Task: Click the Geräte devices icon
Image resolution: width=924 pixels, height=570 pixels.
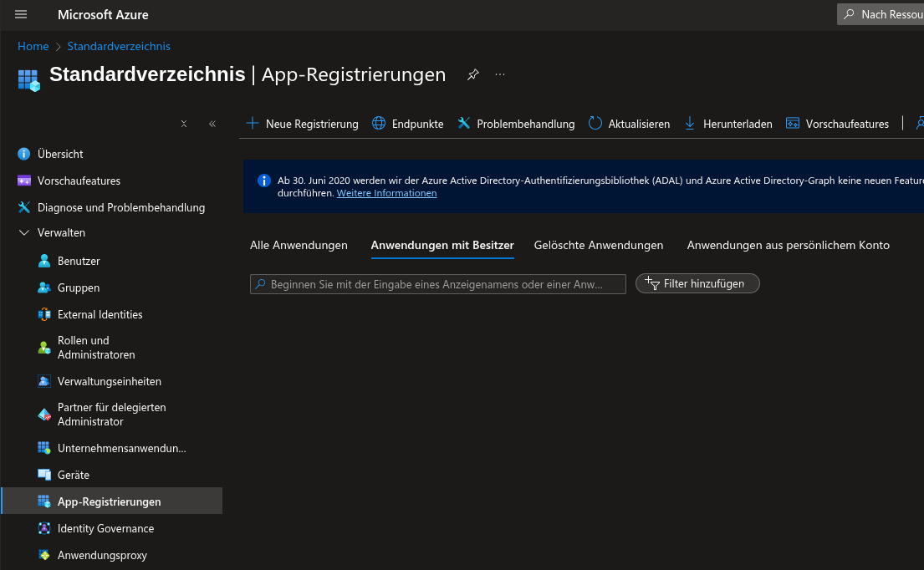Action: tap(44, 475)
